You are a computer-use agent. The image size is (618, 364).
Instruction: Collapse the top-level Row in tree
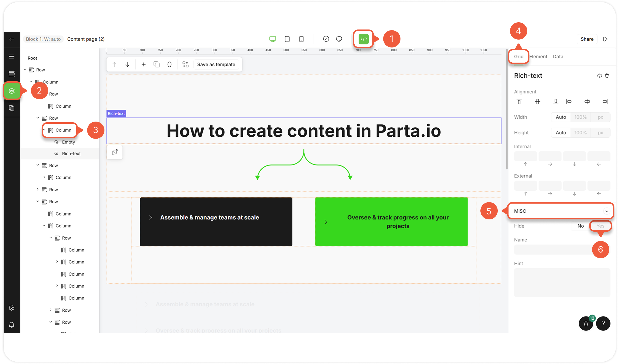click(x=25, y=70)
